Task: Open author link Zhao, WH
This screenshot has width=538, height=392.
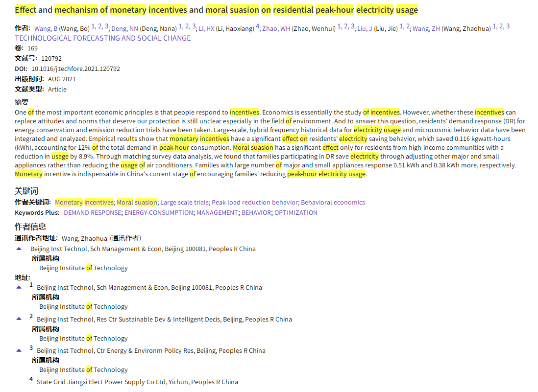Action: coord(276,29)
